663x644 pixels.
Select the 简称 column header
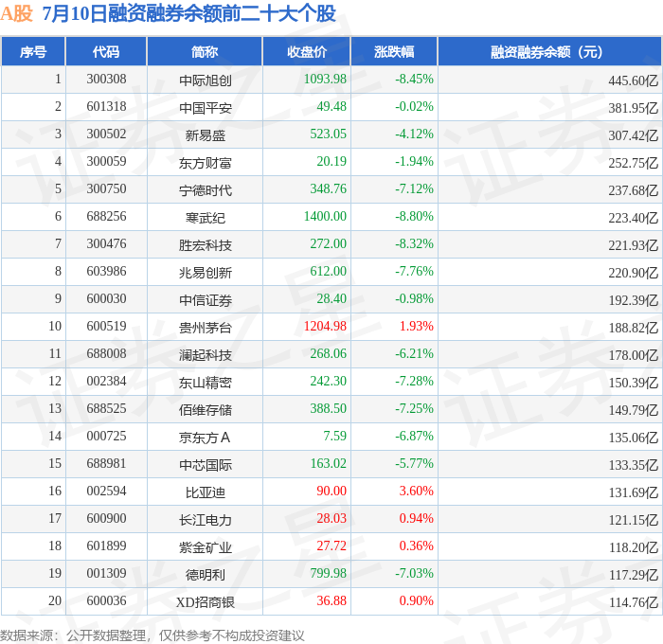pos(205,51)
